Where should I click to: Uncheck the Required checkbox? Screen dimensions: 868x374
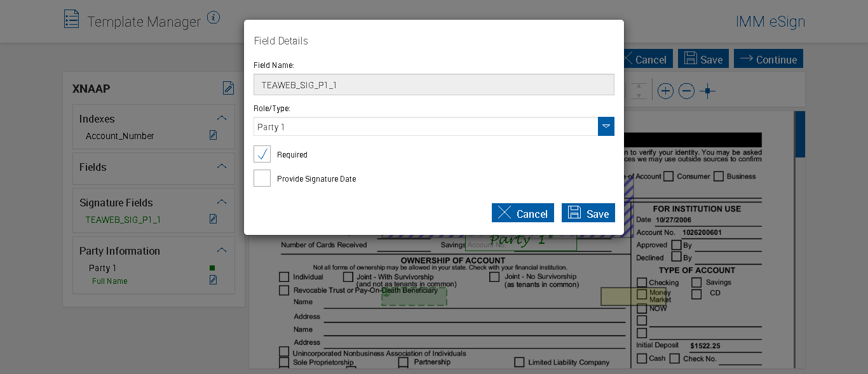pyautogui.click(x=262, y=154)
